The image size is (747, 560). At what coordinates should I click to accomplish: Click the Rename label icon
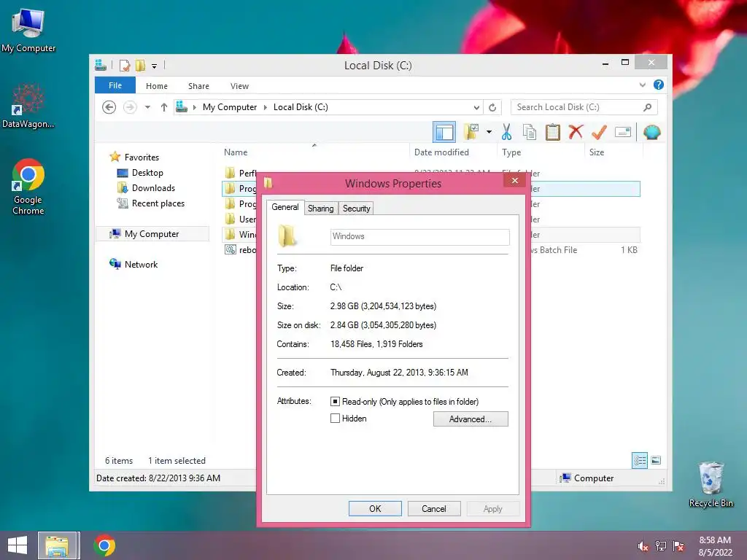[623, 132]
